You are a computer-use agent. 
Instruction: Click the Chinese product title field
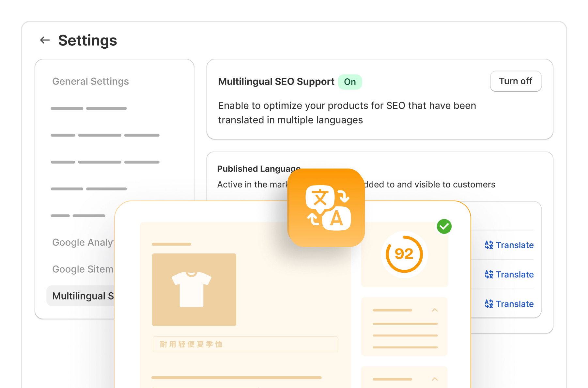click(x=245, y=344)
